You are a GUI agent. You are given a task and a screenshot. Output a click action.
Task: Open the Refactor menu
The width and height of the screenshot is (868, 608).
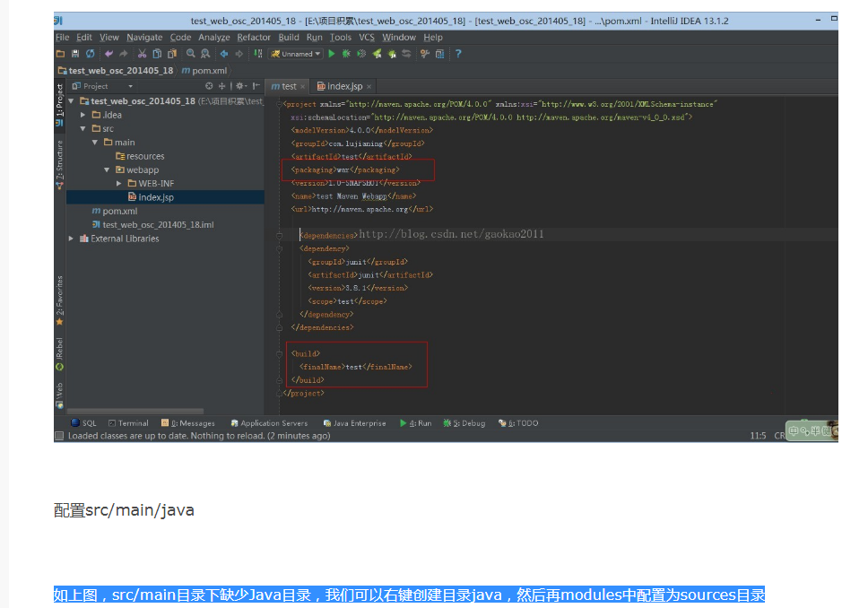tap(254, 38)
